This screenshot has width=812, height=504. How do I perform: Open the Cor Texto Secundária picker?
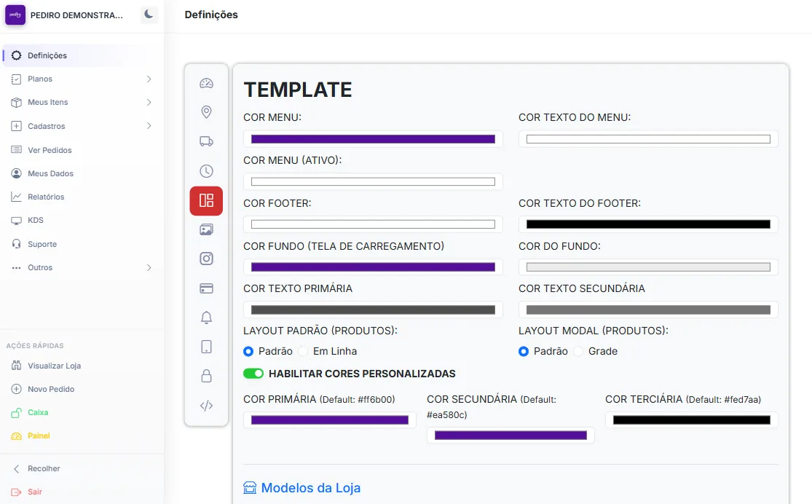pos(648,310)
